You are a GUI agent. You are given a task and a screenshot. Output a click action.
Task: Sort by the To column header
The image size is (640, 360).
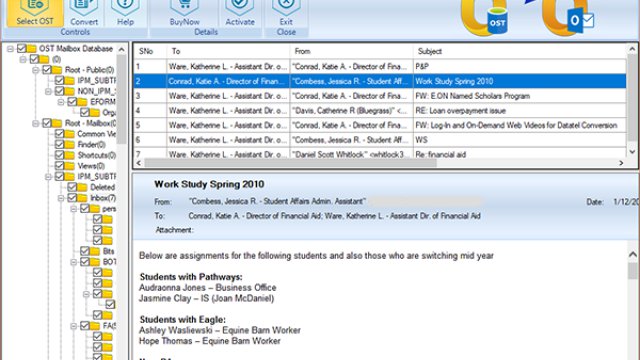228,51
